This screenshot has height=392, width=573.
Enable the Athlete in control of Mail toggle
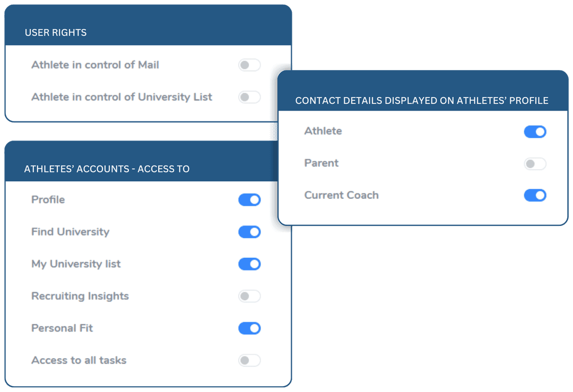[x=249, y=65]
